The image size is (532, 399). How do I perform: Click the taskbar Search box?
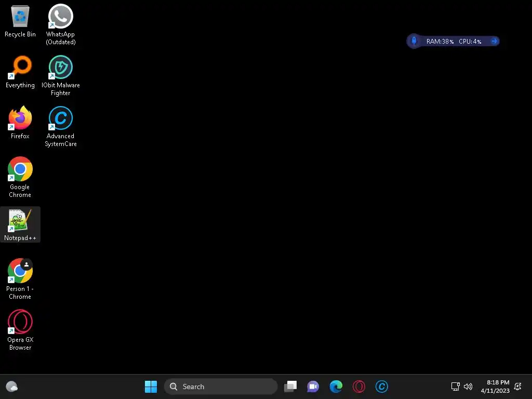221,387
